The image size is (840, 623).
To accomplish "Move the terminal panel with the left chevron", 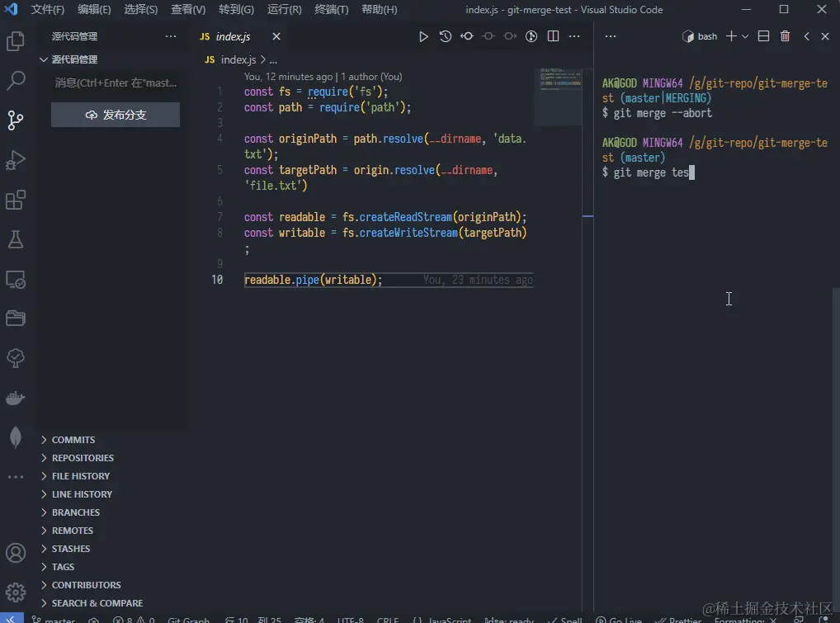I will (806, 36).
